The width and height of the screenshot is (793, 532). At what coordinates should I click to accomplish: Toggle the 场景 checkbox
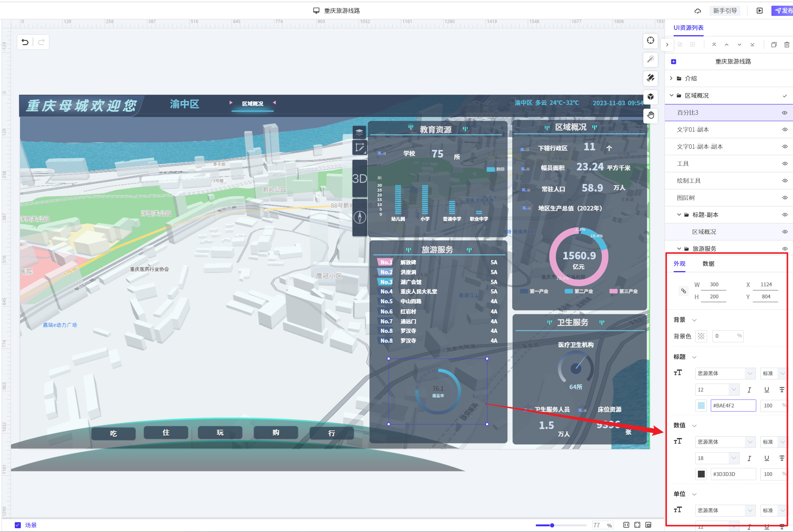click(x=17, y=525)
